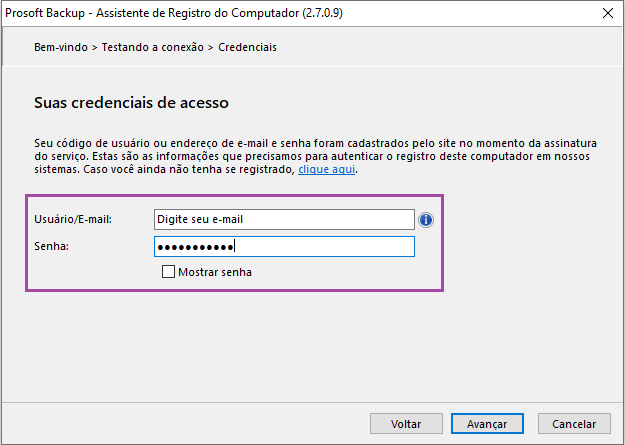
Task: Click the blue information icon beside e-mail field
Action: pos(426,220)
